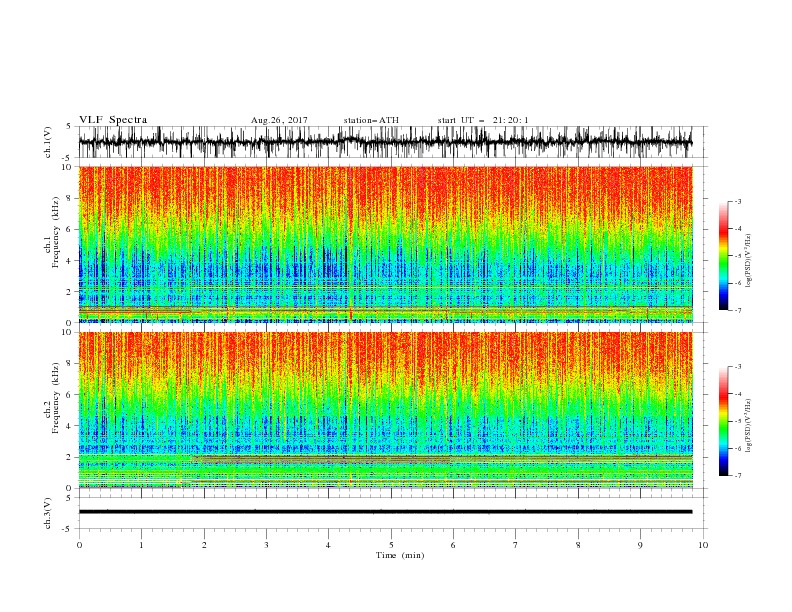Click the ch.1 colorbar tick "-7"
The height and width of the screenshot is (612, 792).
tap(738, 310)
